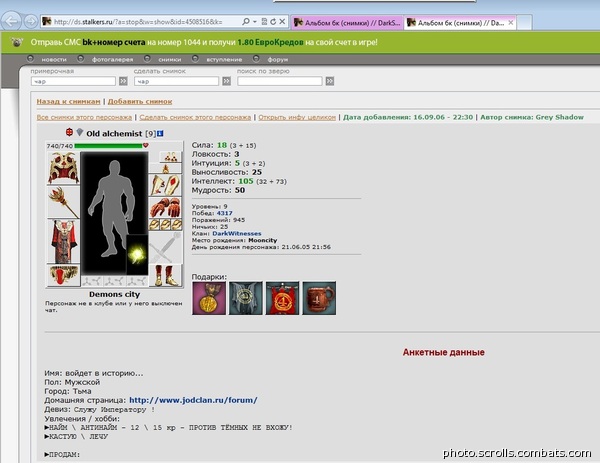
Task: Click the Refresh icon in the address bar
Action: click(x=273, y=22)
